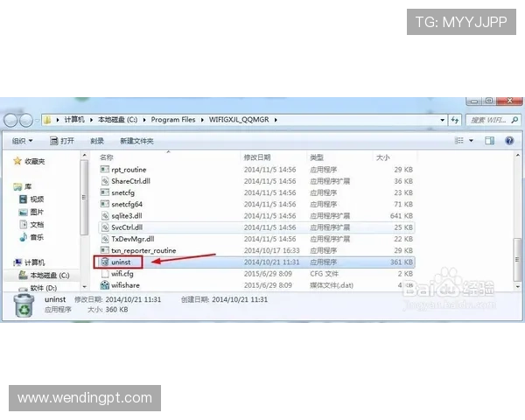This screenshot has width=525, height=420.
Task: Click the uninst file icon
Action: pos(105,262)
